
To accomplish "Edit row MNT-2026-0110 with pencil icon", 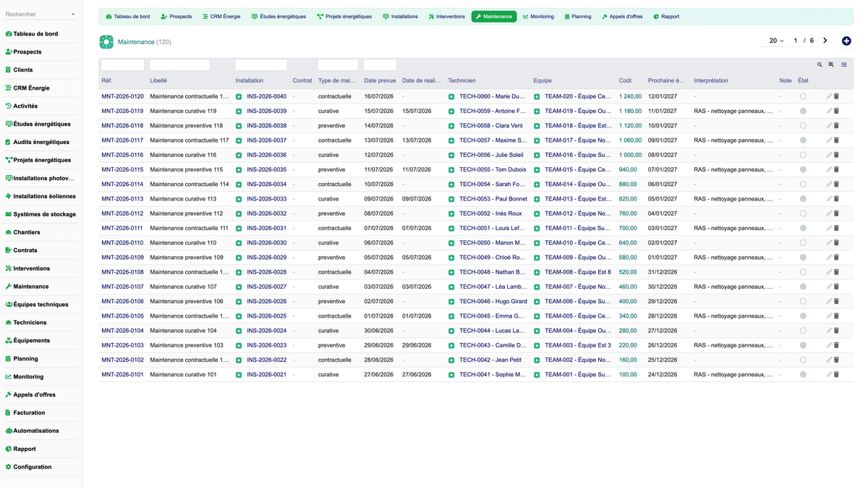I will coord(829,242).
